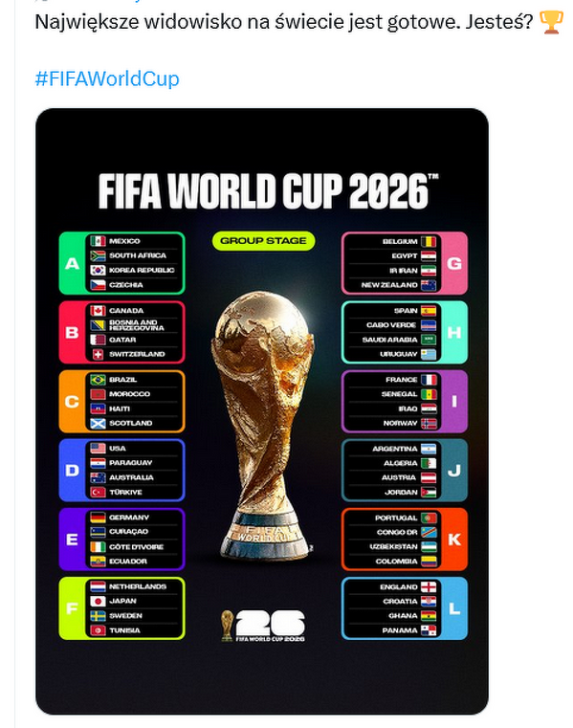Click the FIFA WORLD CUP 2026 title
The height and width of the screenshot is (728, 573).
click(x=269, y=191)
